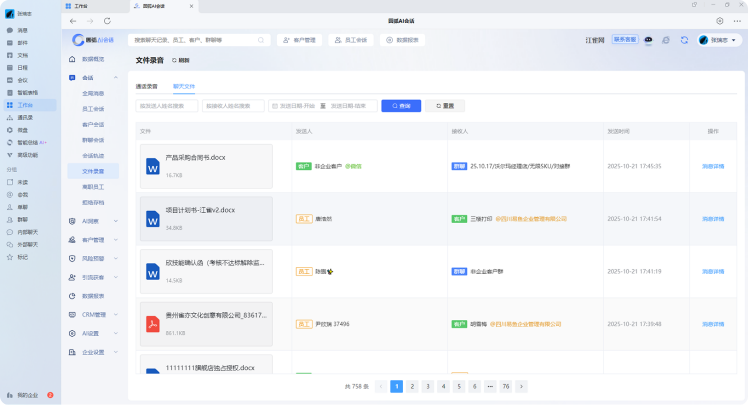Select 客户会话 in the sidebar menu
Viewport: 748px width, 405px height.
point(92,124)
